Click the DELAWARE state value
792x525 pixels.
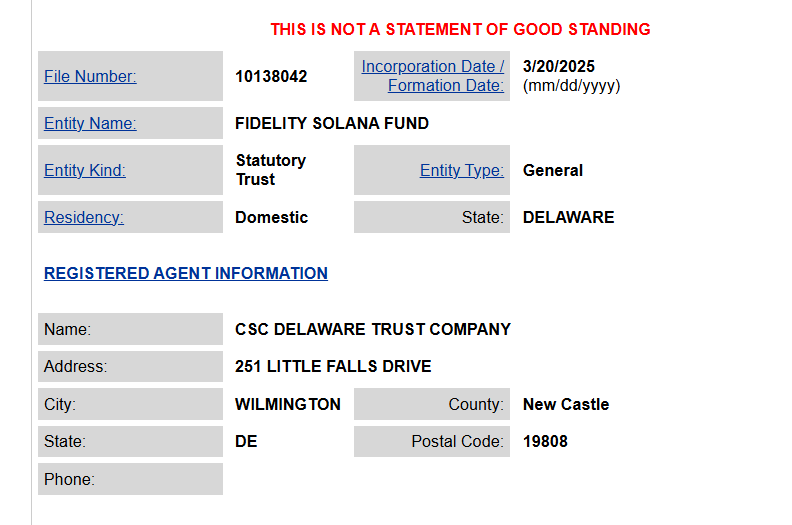pyautogui.click(x=568, y=217)
